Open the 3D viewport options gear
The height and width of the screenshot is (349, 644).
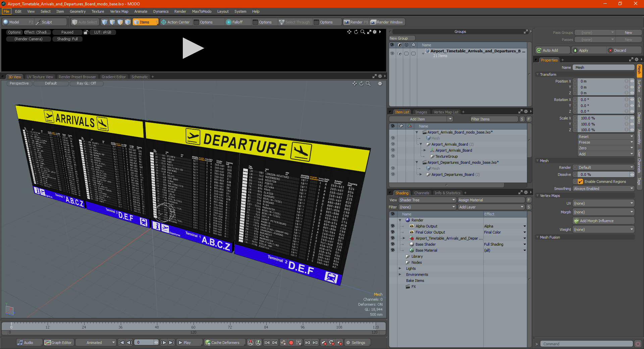click(380, 84)
